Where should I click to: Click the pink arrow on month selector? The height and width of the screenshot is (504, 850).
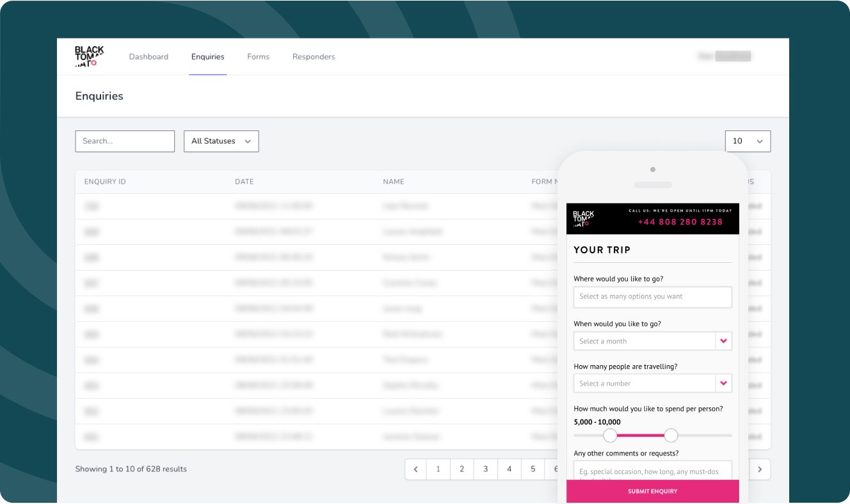tap(723, 341)
